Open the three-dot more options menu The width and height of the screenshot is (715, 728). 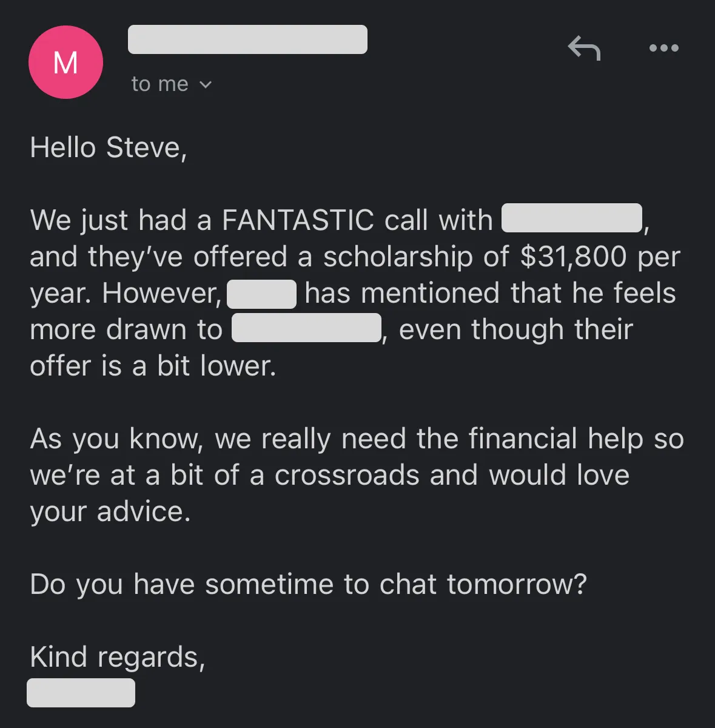663,48
